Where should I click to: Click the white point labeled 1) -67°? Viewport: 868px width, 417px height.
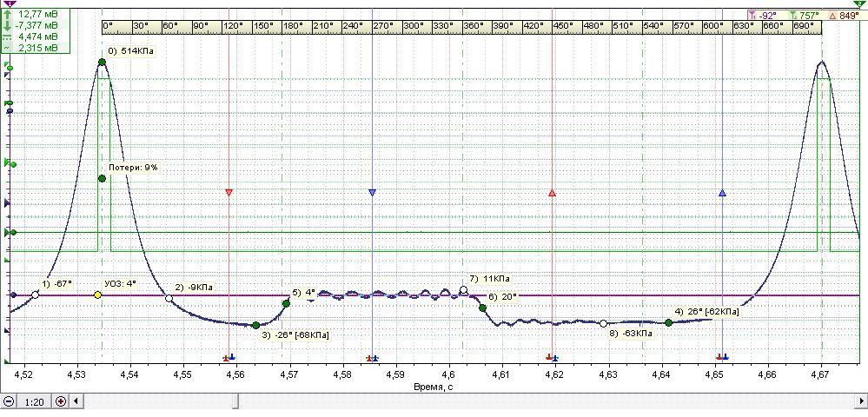point(36,295)
